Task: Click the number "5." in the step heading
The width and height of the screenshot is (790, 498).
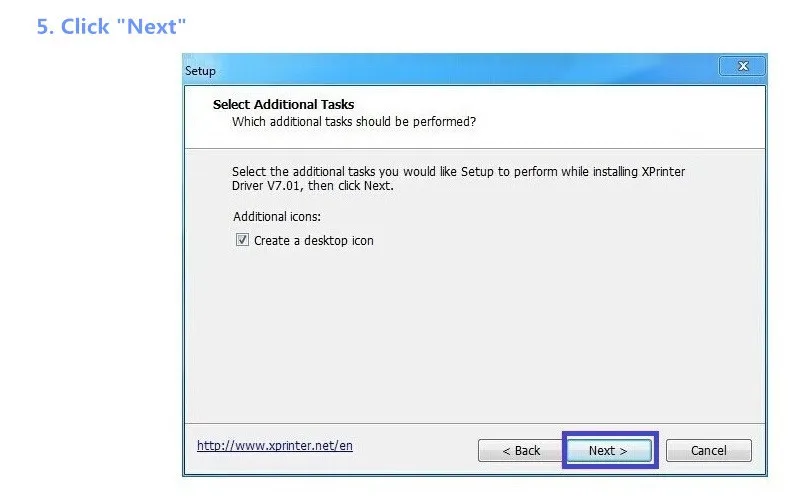Action: [x=45, y=27]
